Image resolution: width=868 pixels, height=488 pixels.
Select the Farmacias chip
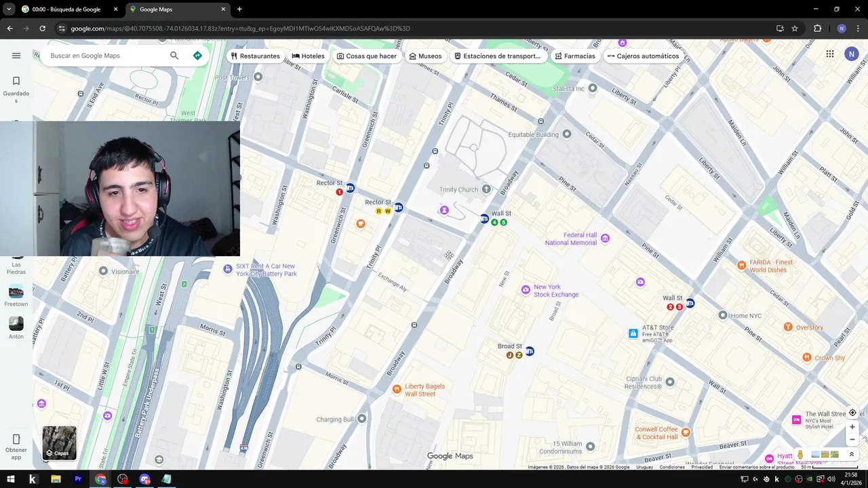tap(575, 56)
